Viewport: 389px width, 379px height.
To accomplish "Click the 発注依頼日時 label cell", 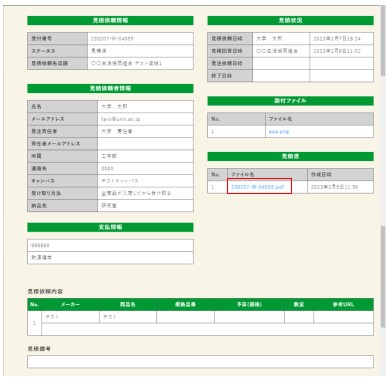I will [230, 63].
